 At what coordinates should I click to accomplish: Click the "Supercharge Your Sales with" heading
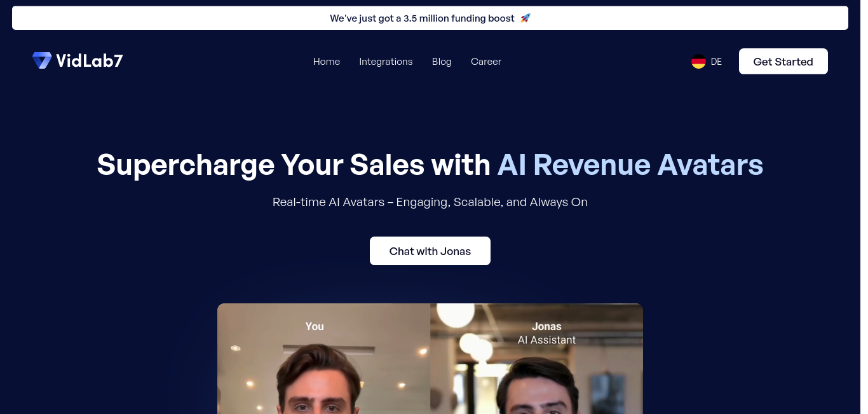click(294, 165)
